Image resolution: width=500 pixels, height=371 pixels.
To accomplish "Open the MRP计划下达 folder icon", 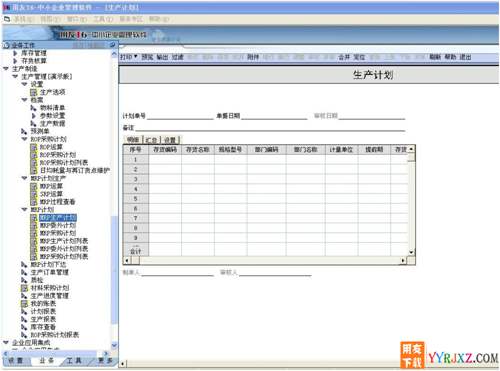I will tap(24, 264).
